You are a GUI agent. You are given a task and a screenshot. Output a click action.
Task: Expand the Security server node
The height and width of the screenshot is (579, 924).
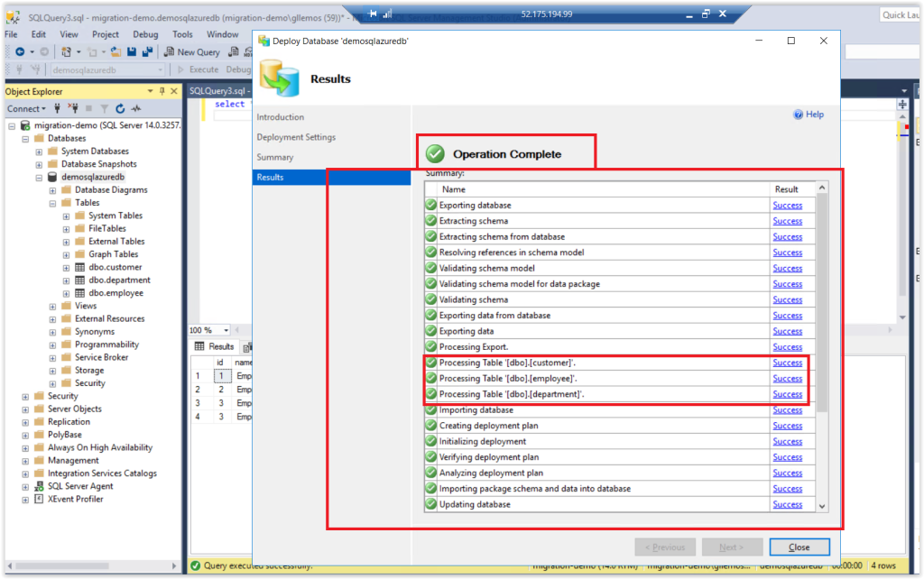click(25, 397)
